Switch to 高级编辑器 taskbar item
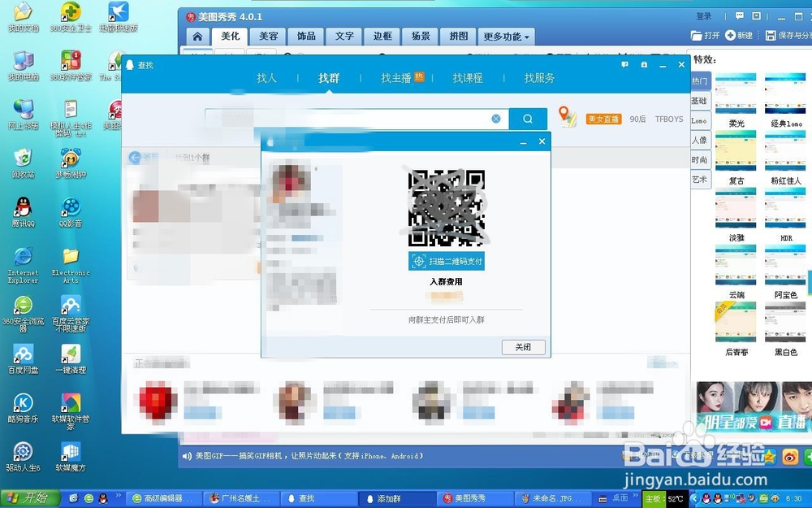The height and width of the screenshot is (508, 812). [x=163, y=498]
